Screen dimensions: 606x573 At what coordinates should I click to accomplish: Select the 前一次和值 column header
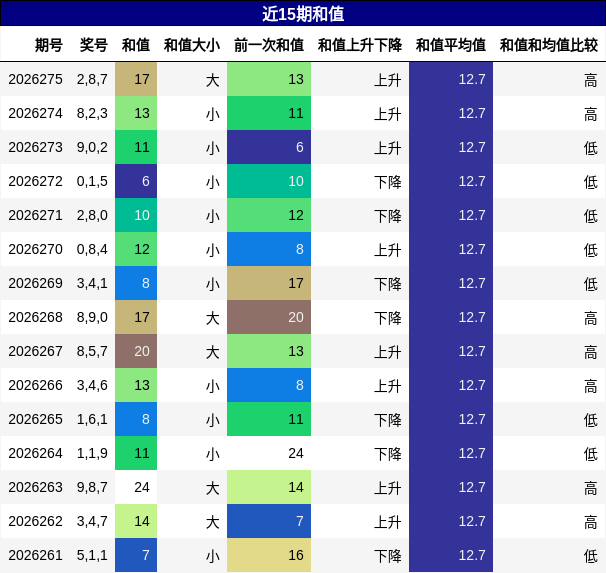point(269,45)
